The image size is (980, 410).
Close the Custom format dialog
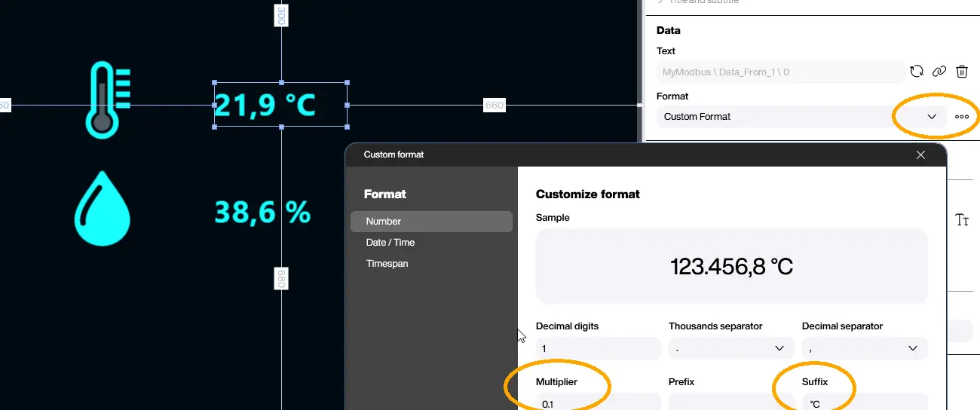click(x=920, y=155)
